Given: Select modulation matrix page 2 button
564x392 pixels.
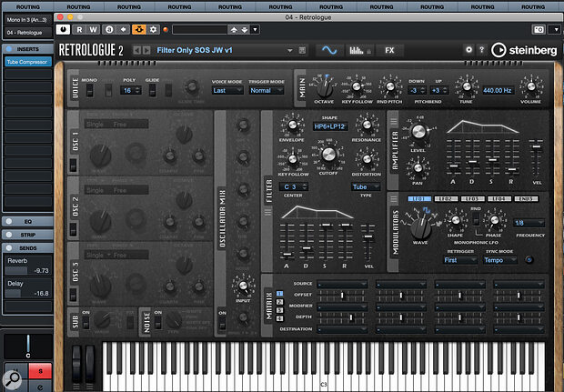Looking at the screenshot, I should tap(279, 302).
